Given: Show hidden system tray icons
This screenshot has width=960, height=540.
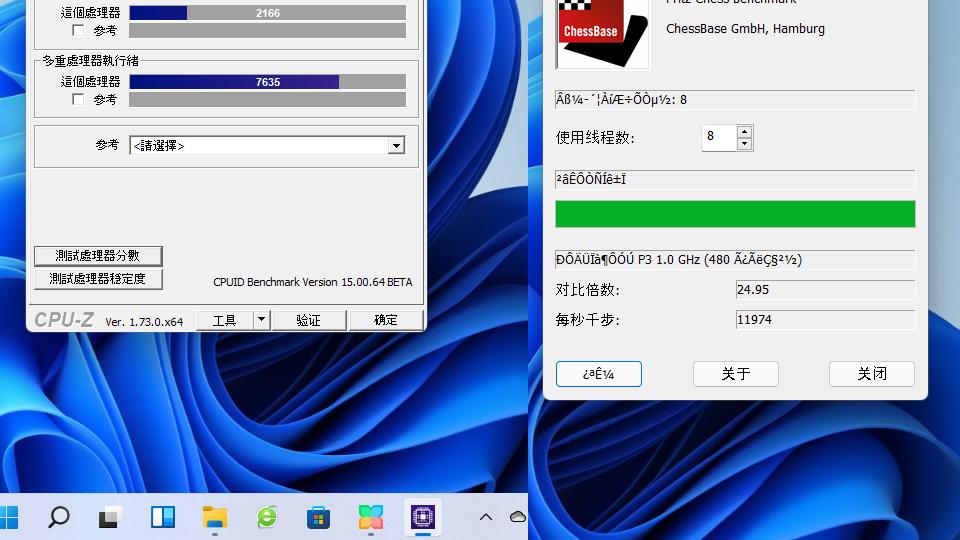Looking at the screenshot, I should (x=486, y=517).
